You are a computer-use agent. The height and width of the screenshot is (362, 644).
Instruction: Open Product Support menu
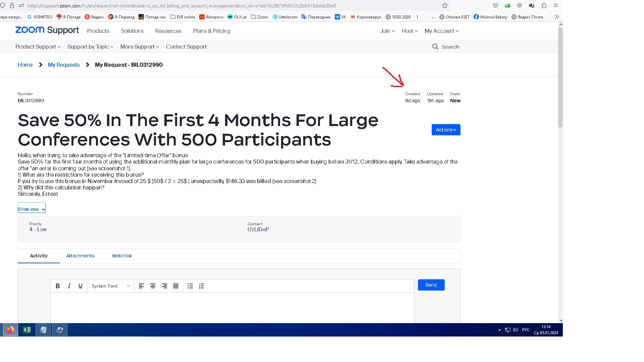click(38, 47)
